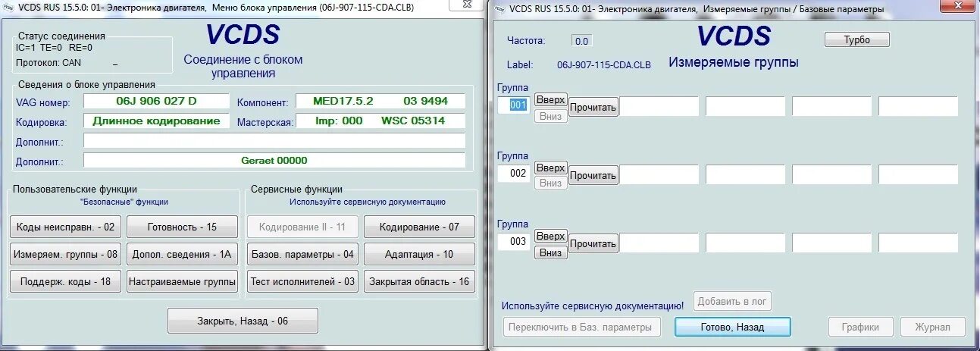Click the Частота value 0.0
Image resolution: width=980 pixels, height=351 pixels.
[582, 41]
